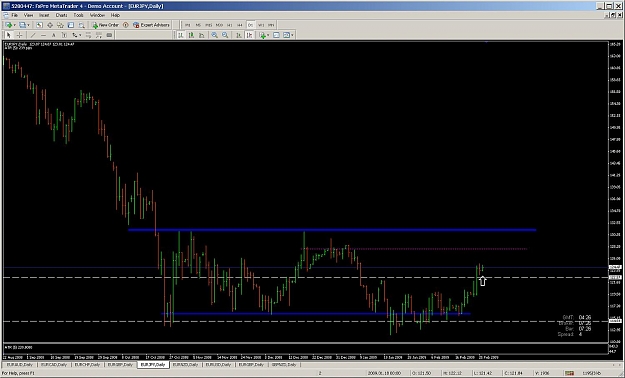Show the Market Watch window icon
Screen dimensions: 625x378
[x=39, y=25]
